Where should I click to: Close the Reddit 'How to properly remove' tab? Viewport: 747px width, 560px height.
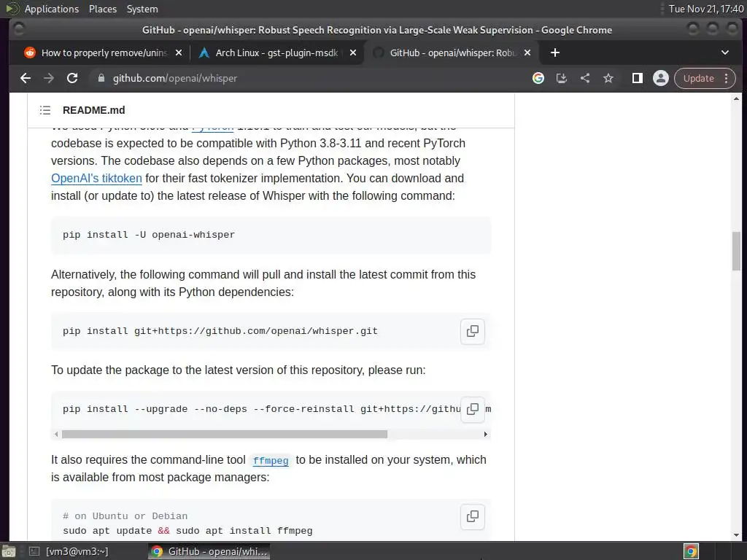click(x=179, y=52)
